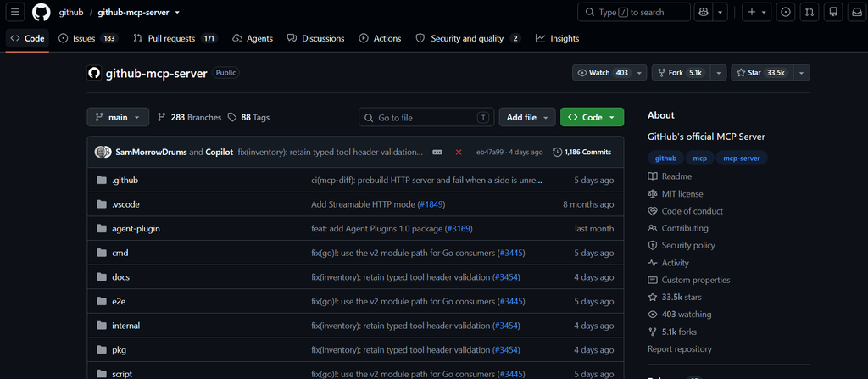The image size is (868, 379).
Task: Expand the commit message ellipsis
Action: (x=437, y=152)
